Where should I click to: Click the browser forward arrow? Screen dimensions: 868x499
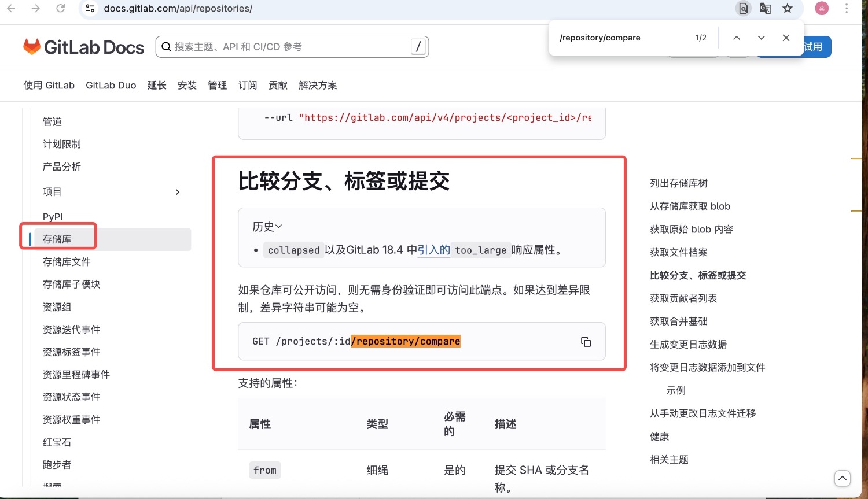tap(36, 8)
